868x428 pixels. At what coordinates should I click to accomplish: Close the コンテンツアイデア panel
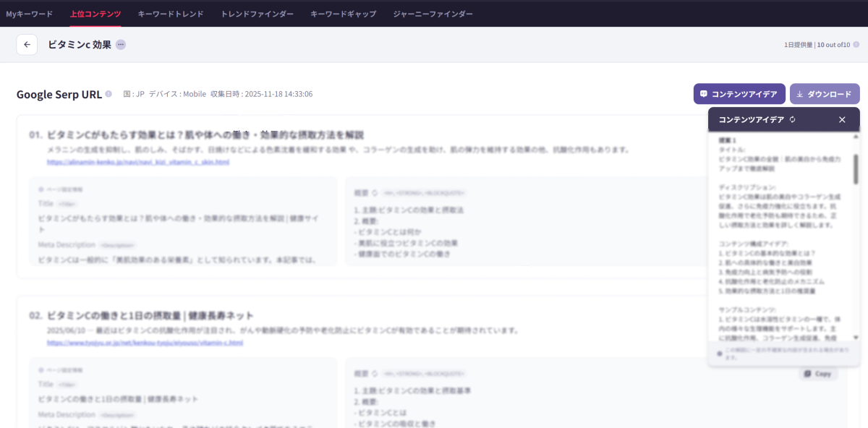pos(841,119)
